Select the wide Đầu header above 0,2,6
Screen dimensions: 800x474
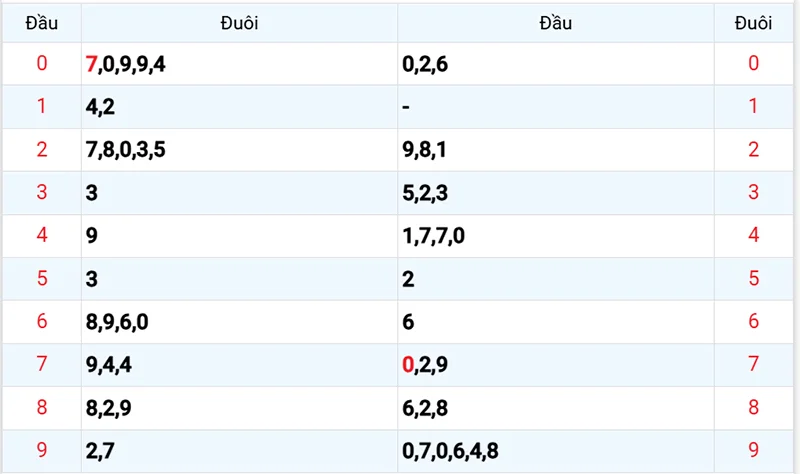[555, 22]
